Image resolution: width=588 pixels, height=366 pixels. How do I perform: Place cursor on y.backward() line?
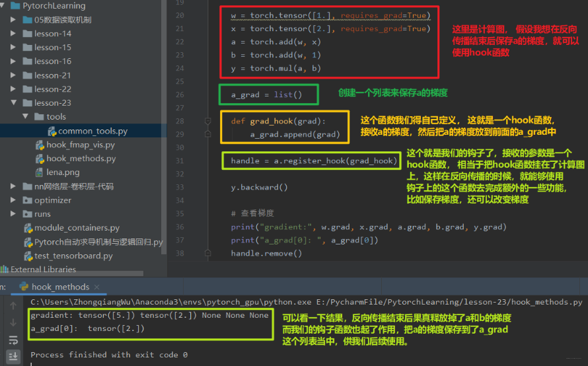tap(259, 187)
